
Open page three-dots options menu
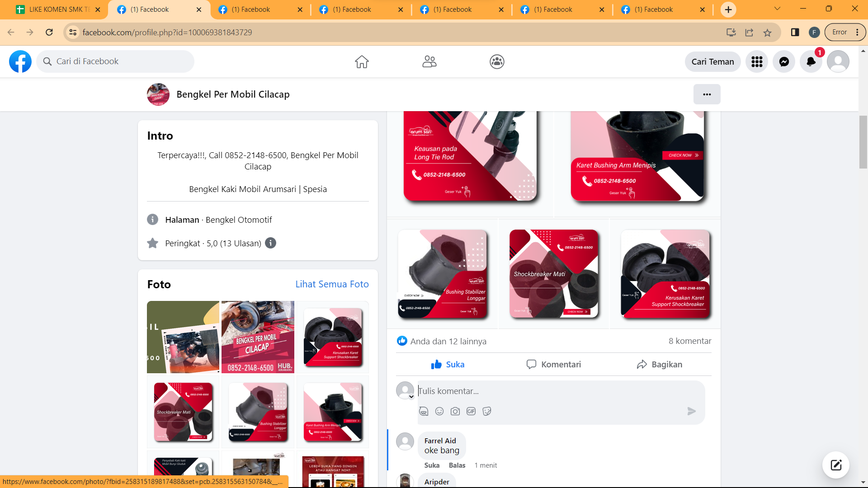tap(707, 94)
